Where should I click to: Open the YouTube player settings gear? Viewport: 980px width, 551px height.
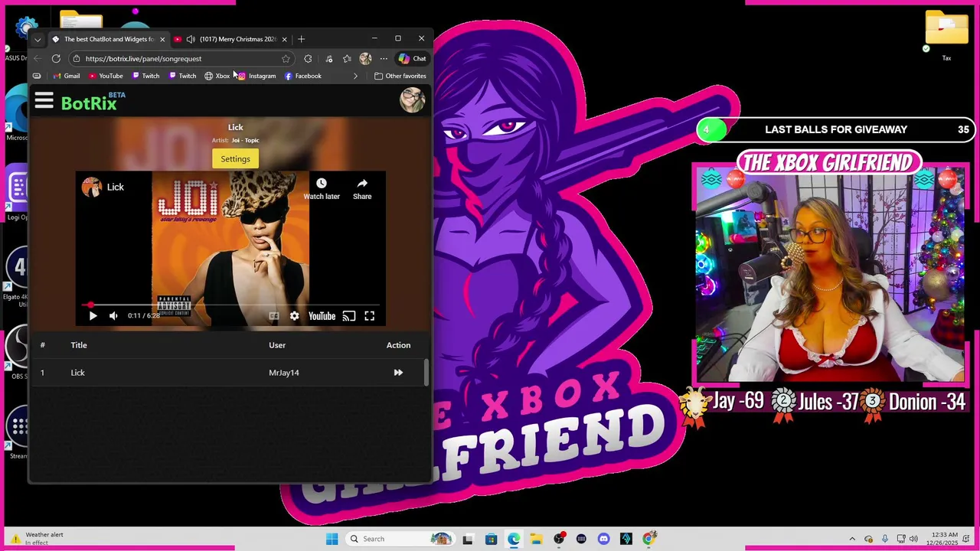294,316
